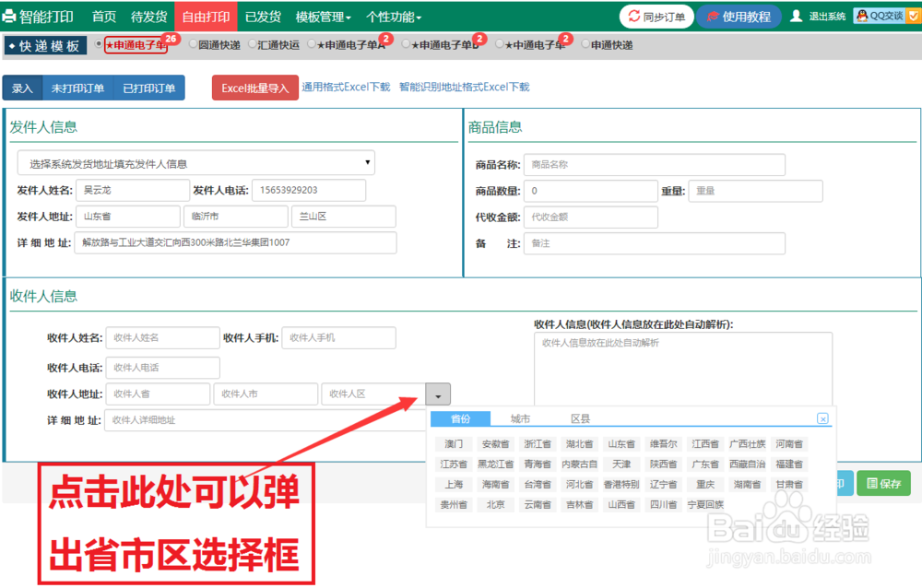This screenshot has height=588, width=922.
Task: Close the province selection popup with X
Action: tap(822, 417)
